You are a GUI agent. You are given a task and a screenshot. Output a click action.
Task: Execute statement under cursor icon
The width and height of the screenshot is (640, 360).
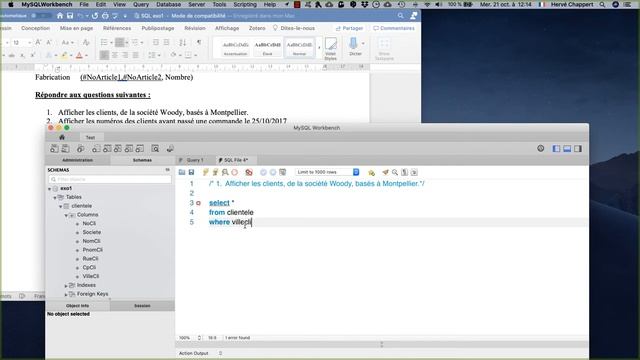tap(215, 172)
